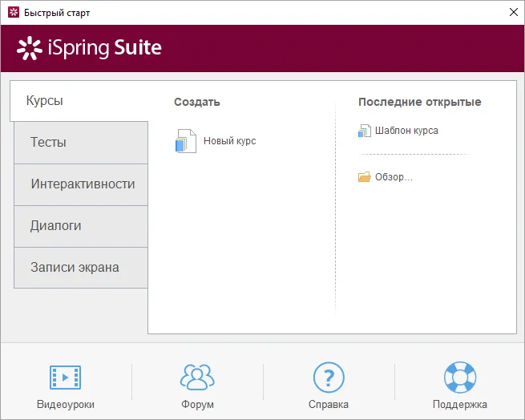This screenshot has height=420, width=525.
Task: Click the Новый курс text link
Action: click(229, 141)
